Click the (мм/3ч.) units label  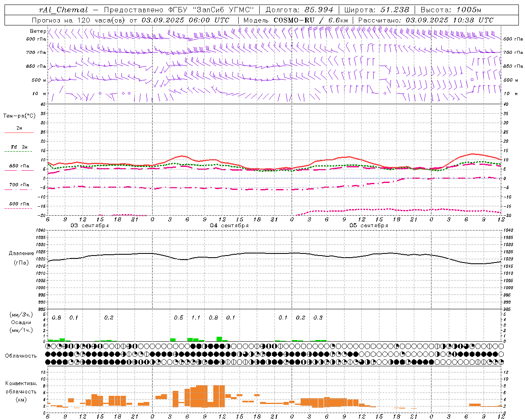click(x=21, y=315)
